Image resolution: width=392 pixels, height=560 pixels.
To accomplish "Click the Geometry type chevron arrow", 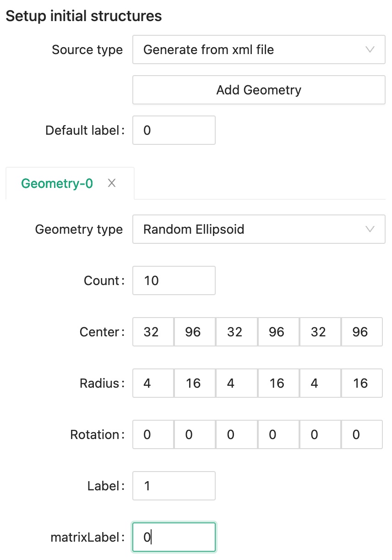I will tap(370, 229).
